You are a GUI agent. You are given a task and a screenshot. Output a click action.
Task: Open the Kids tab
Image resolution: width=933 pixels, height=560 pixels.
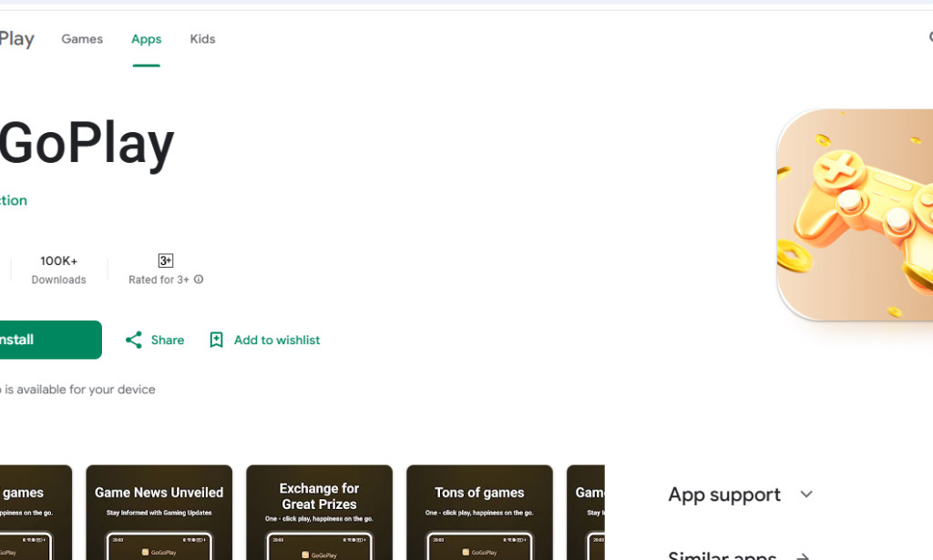click(202, 38)
